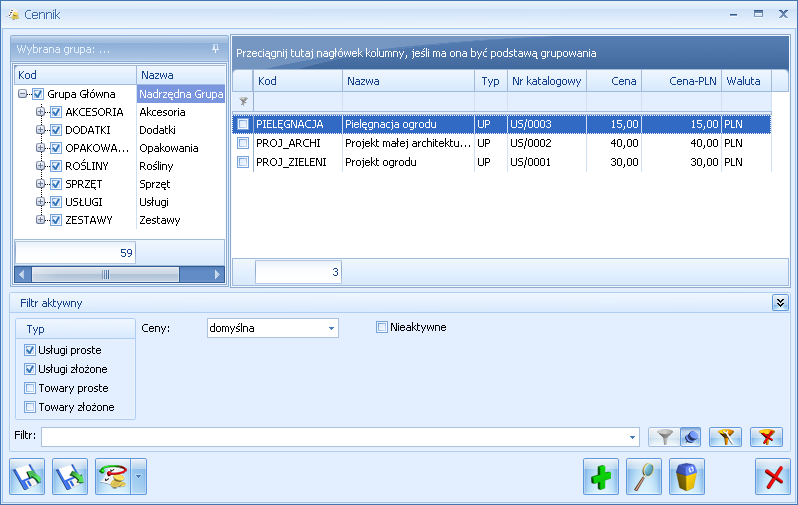Check Towary proste checkbox
798x505 pixels.
pos(30,388)
